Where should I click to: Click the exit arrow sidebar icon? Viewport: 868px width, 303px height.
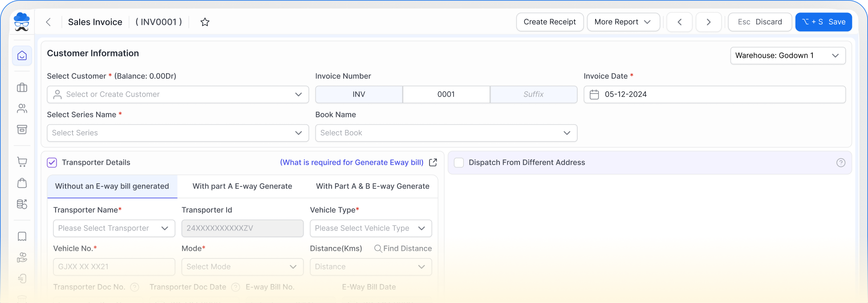click(22, 278)
